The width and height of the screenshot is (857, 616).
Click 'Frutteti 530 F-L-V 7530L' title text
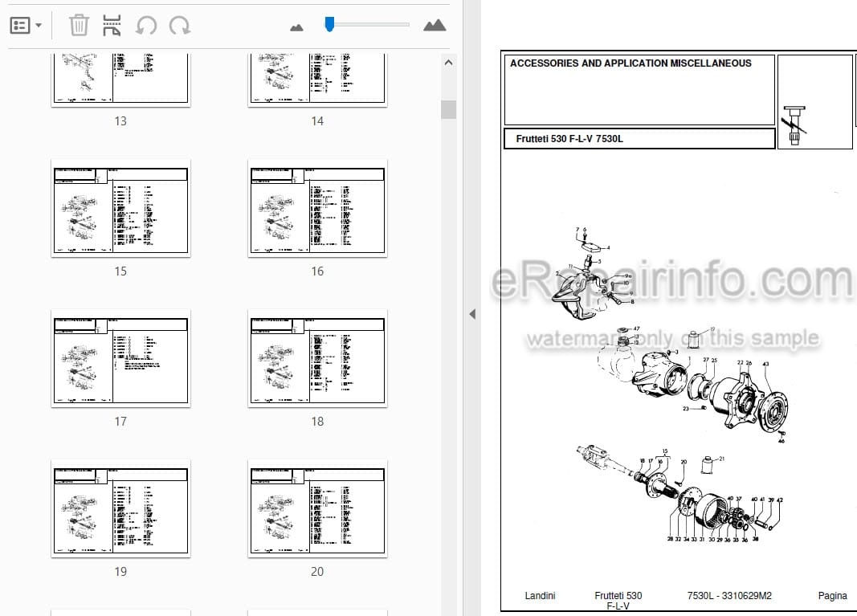[x=569, y=139]
